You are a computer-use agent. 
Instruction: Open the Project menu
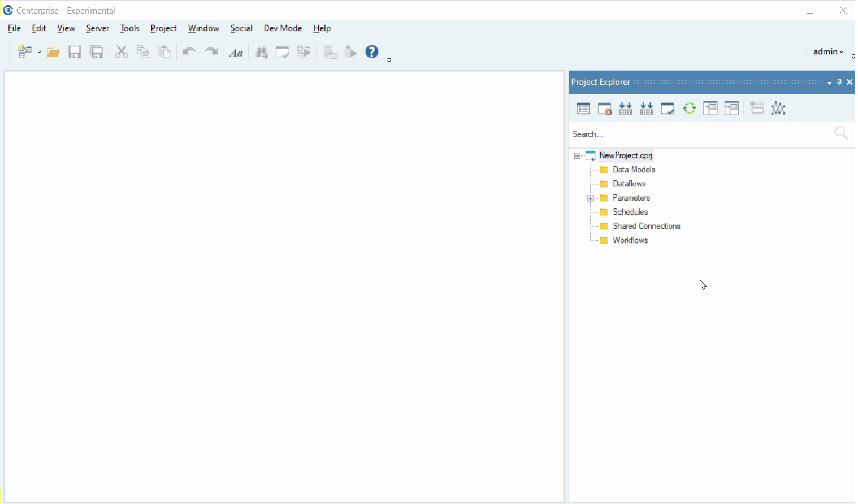[x=163, y=28]
